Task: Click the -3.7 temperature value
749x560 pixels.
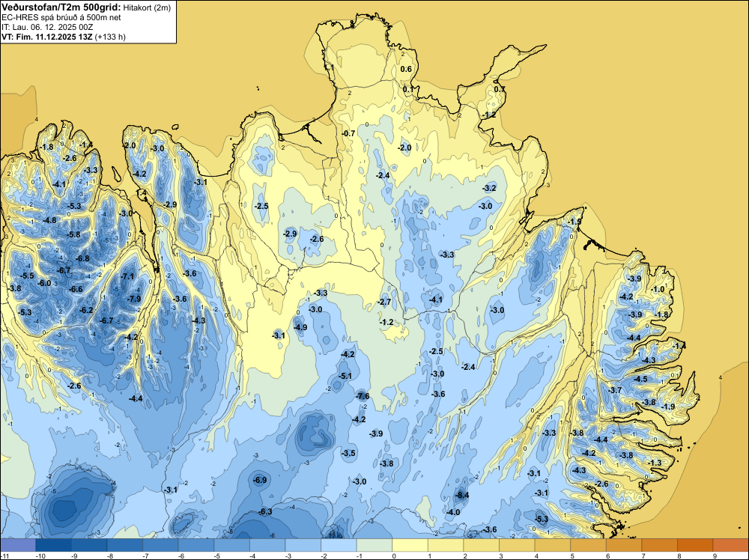Action: pos(616,390)
